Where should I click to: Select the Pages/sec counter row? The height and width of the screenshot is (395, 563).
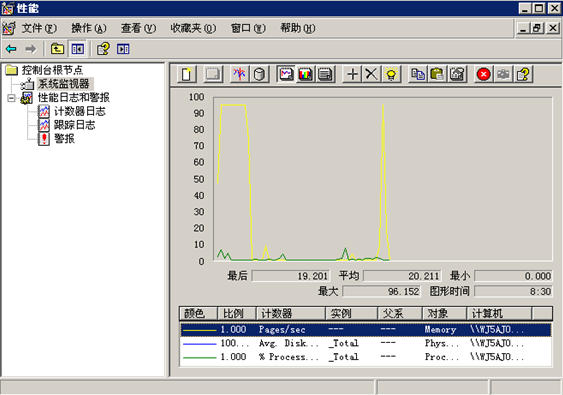click(x=366, y=330)
